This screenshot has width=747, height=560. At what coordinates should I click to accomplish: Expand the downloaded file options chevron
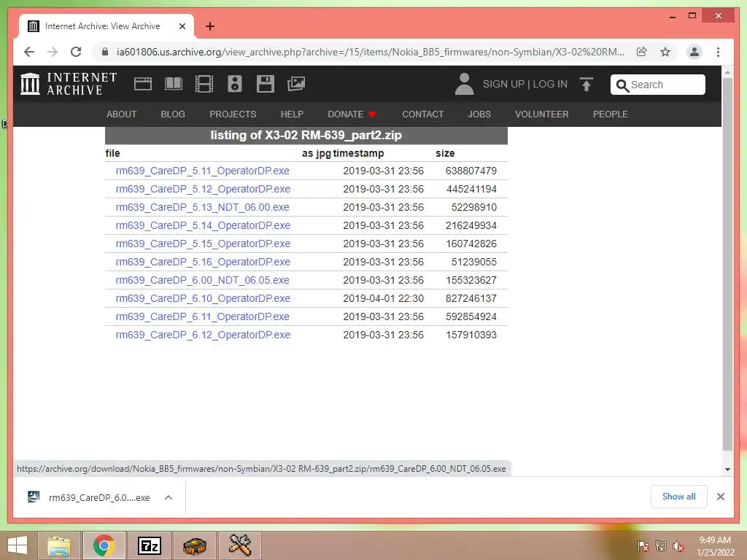coord(169,497)
